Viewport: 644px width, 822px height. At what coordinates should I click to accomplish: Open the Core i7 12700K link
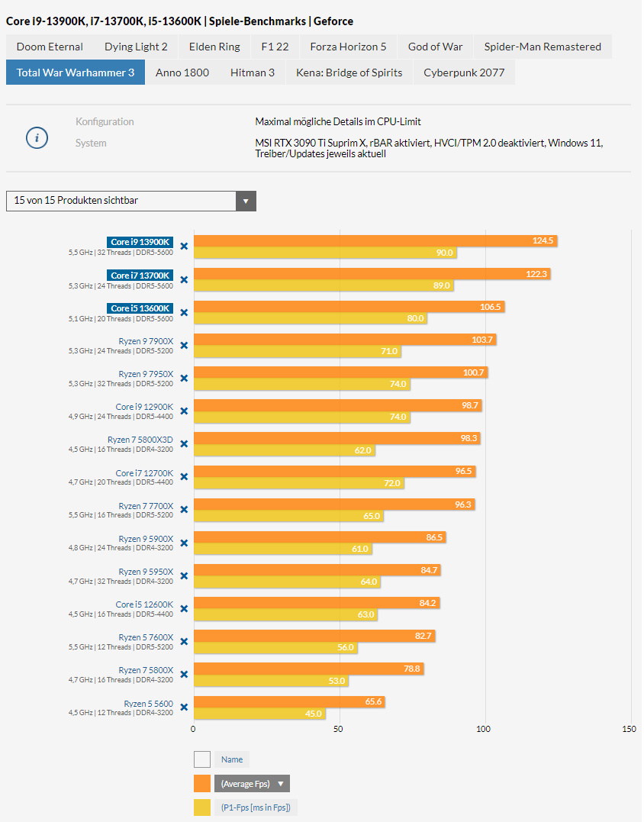(144, 473)
